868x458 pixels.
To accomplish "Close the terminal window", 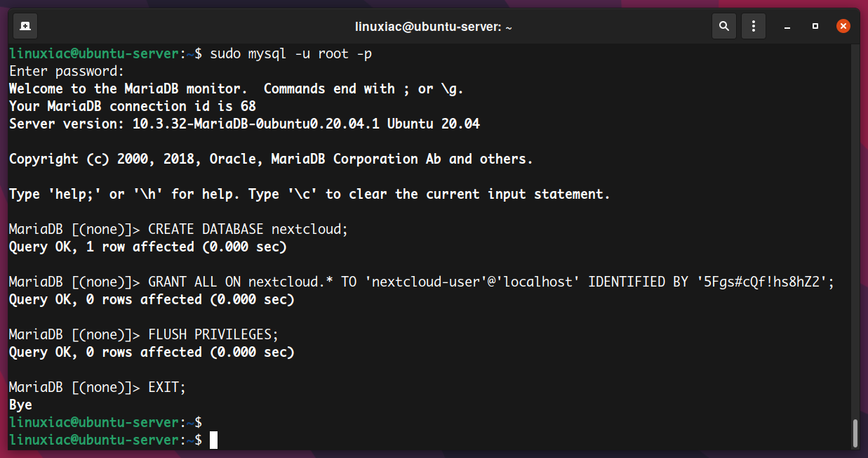I will (x=843, y=27).
